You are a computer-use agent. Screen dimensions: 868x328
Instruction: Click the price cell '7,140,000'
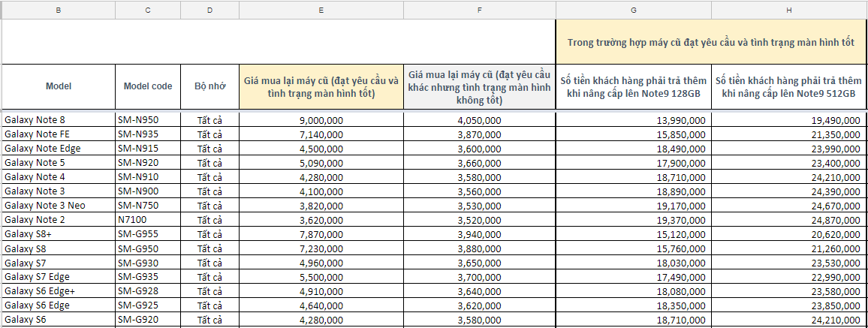(x=321, y=134)
